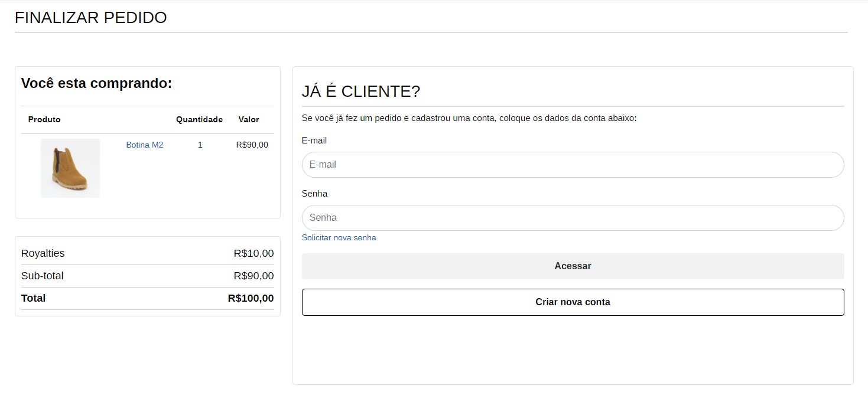Screen dimensions: 868x405
Task: Click the Total amount R$100,00
Action: pyautogui.click(x=251, y=298)
